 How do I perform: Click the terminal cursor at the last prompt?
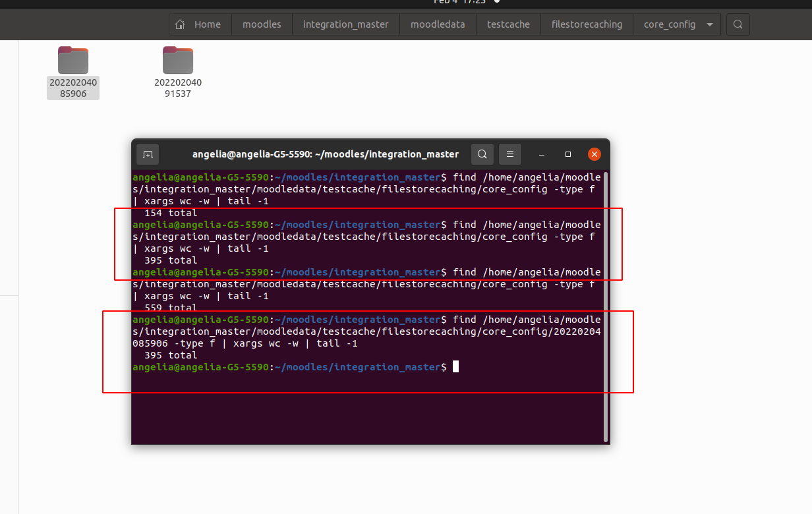pos(455,367)
